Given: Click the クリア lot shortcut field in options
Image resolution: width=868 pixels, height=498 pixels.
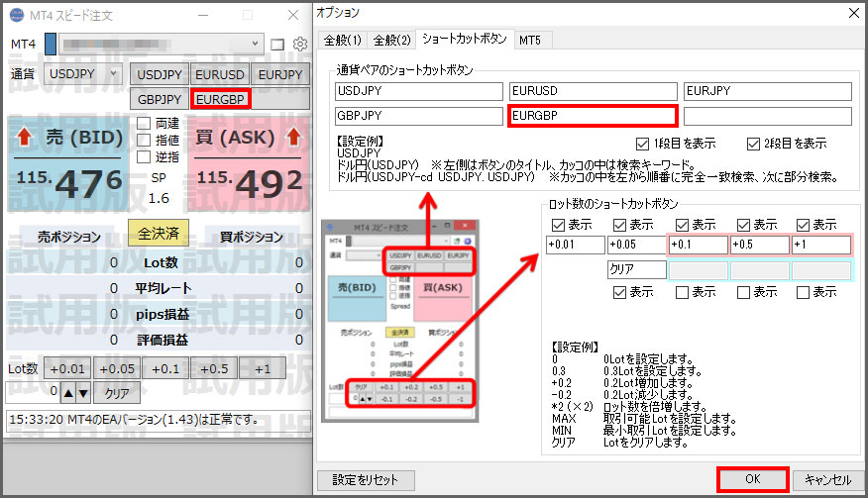Looking at the screenshot, I should 637,269.
